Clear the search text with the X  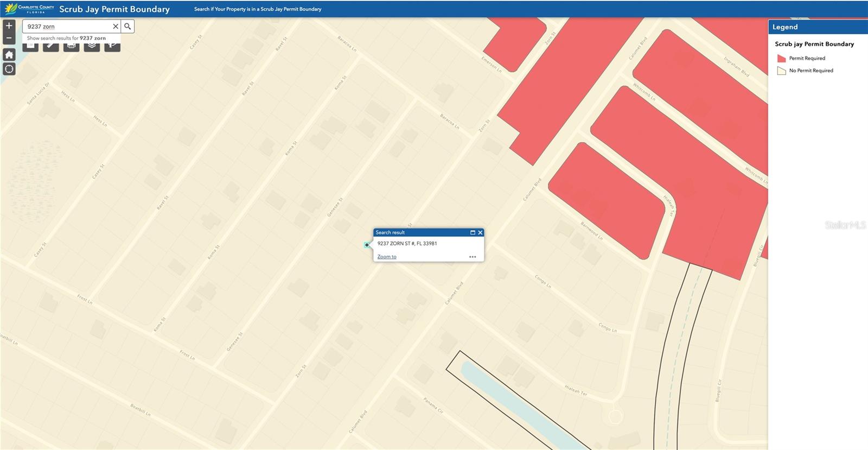116,26
